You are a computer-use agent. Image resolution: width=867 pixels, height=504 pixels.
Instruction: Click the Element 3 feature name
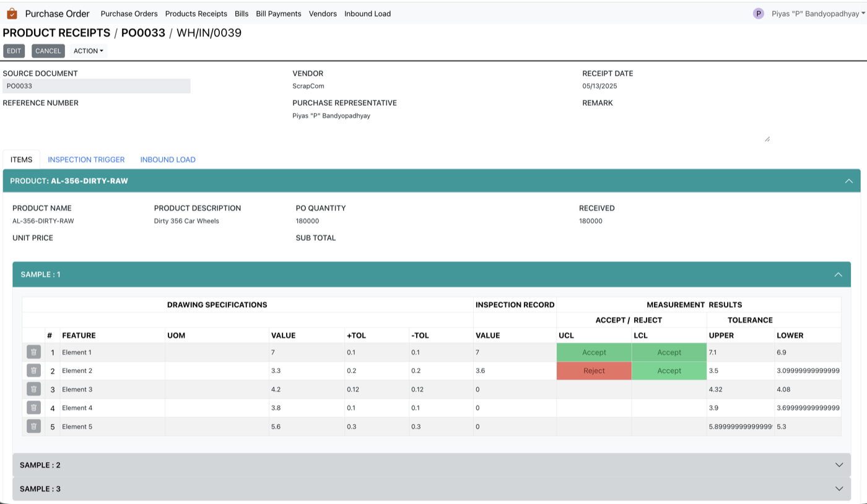pos(77,389)
